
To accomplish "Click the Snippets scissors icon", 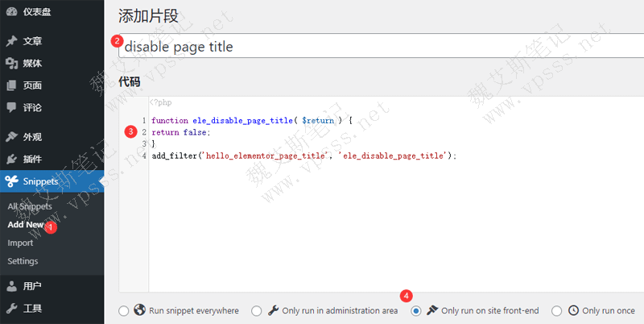I will coord(11,181).
